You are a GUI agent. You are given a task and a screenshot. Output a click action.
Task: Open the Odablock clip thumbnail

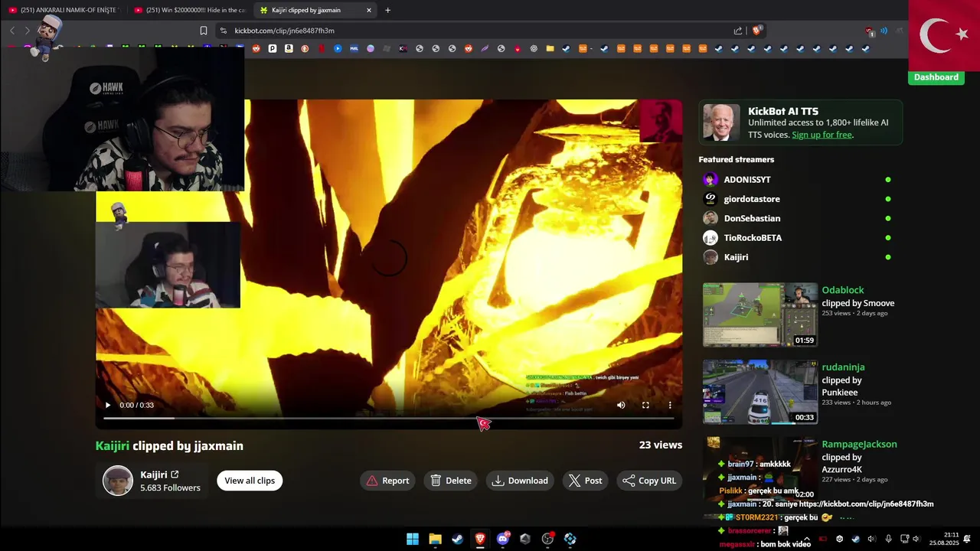coord(760,315)
